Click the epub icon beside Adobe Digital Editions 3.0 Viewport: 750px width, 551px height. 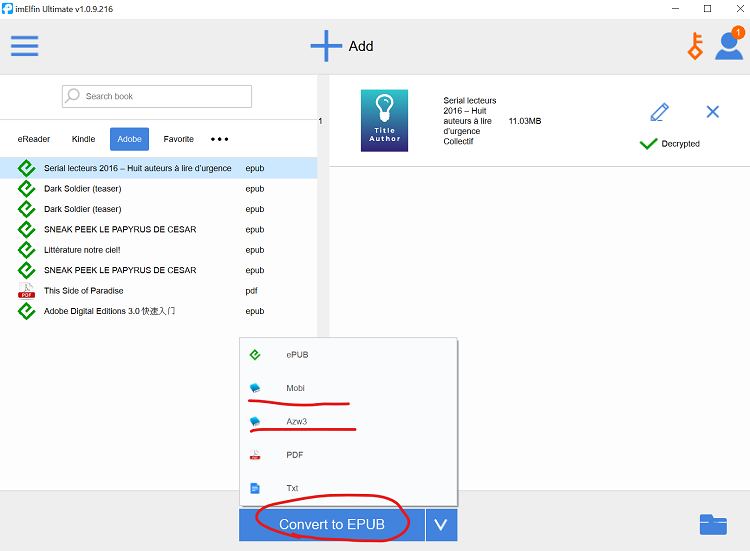click(26, 311)
